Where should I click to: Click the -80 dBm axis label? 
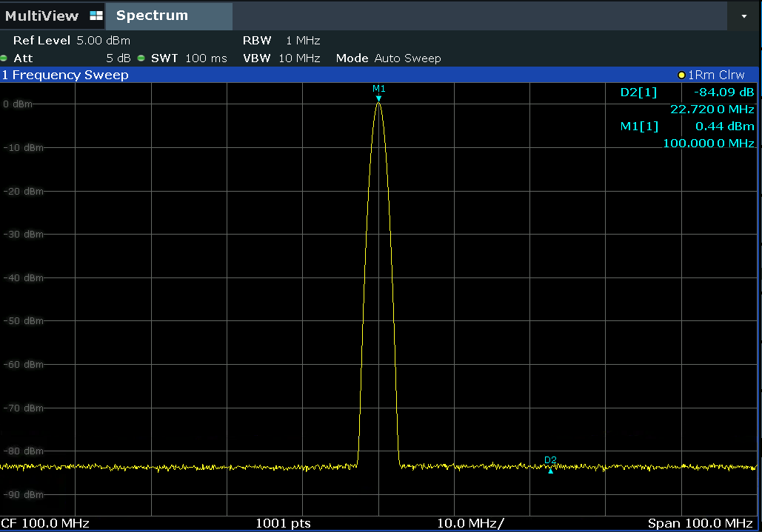(23, 451)
